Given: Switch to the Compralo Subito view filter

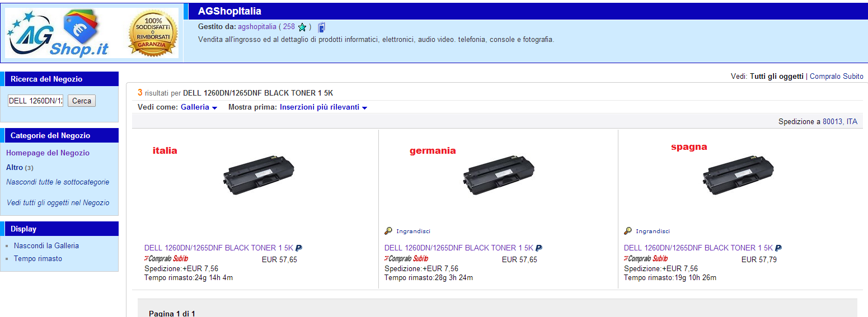Looking at the screenshot, I should pyautogui.click(x=837, y=76).
